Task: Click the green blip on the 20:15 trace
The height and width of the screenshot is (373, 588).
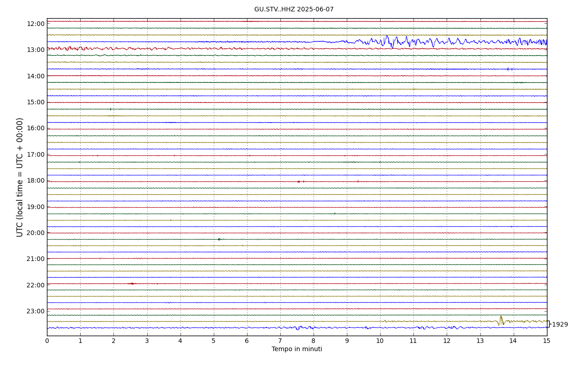Action: (219, 239)
